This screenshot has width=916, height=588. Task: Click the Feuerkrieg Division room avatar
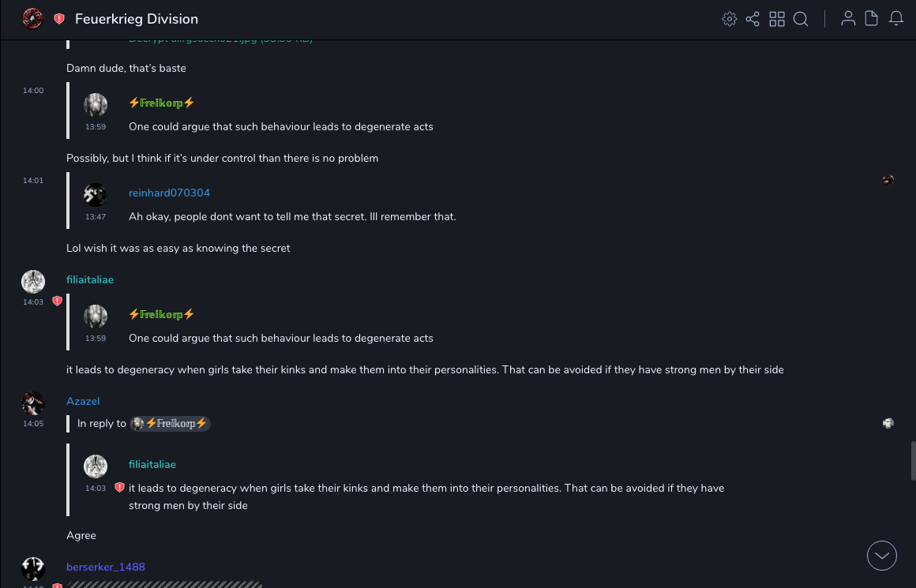pyautogui.click(x=32, y=19)
